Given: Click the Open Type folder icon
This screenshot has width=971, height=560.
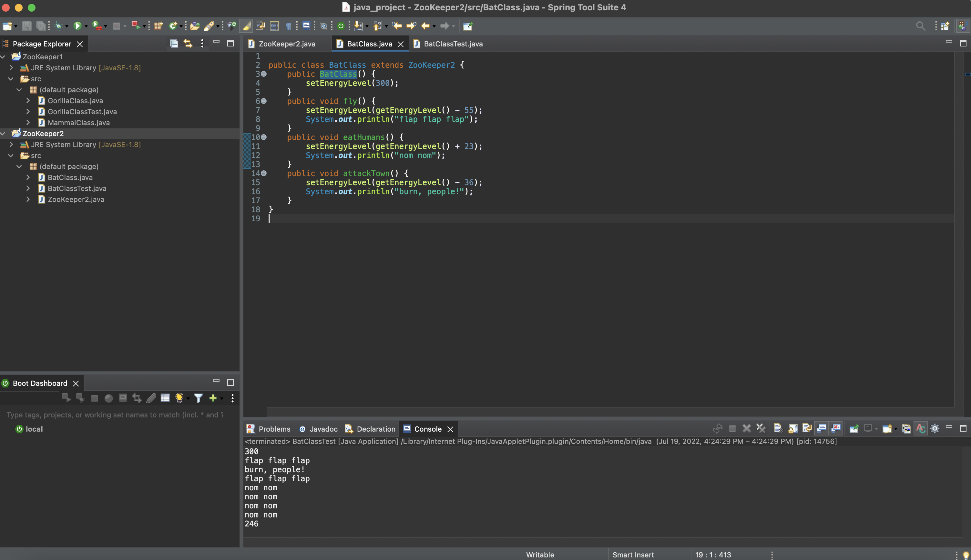Looking at the screenshot, I should (195, 26).
